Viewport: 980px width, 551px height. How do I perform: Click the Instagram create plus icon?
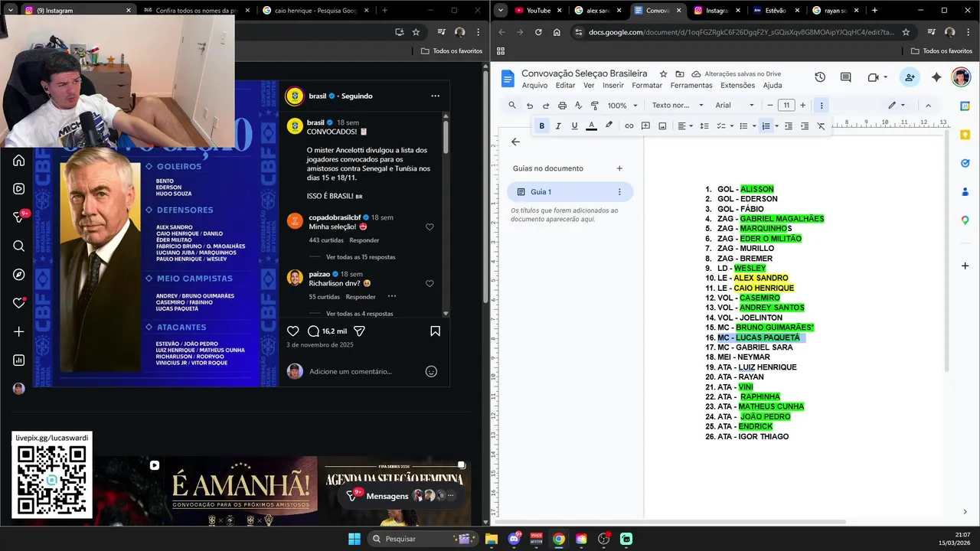point(19,332)
